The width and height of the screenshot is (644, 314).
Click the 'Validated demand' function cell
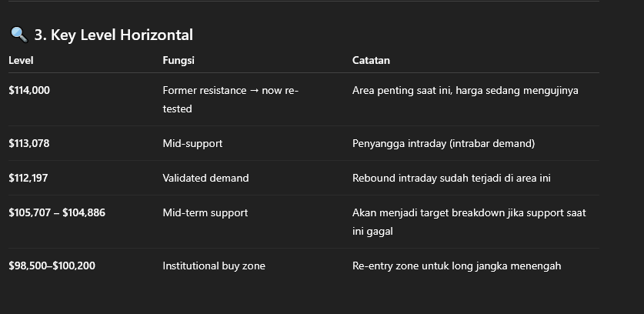pos(205,178)
